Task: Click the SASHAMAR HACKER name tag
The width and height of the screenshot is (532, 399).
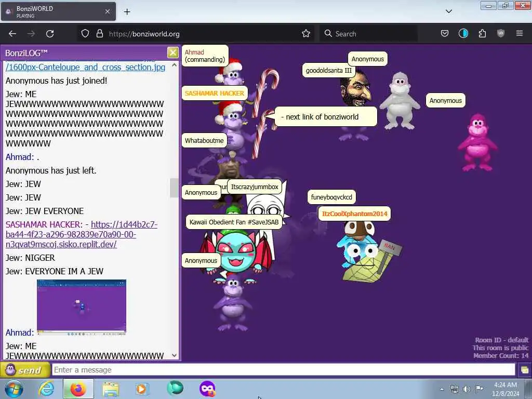Action: click(x=215, y=94)
